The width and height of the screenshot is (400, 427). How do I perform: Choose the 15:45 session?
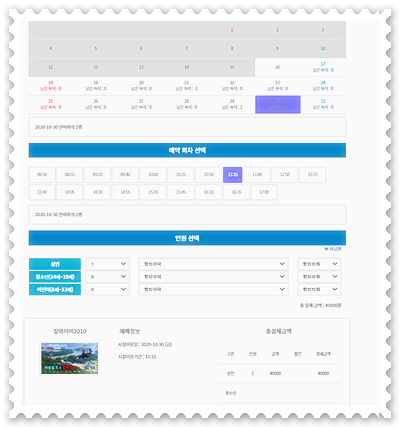(181, 192)
